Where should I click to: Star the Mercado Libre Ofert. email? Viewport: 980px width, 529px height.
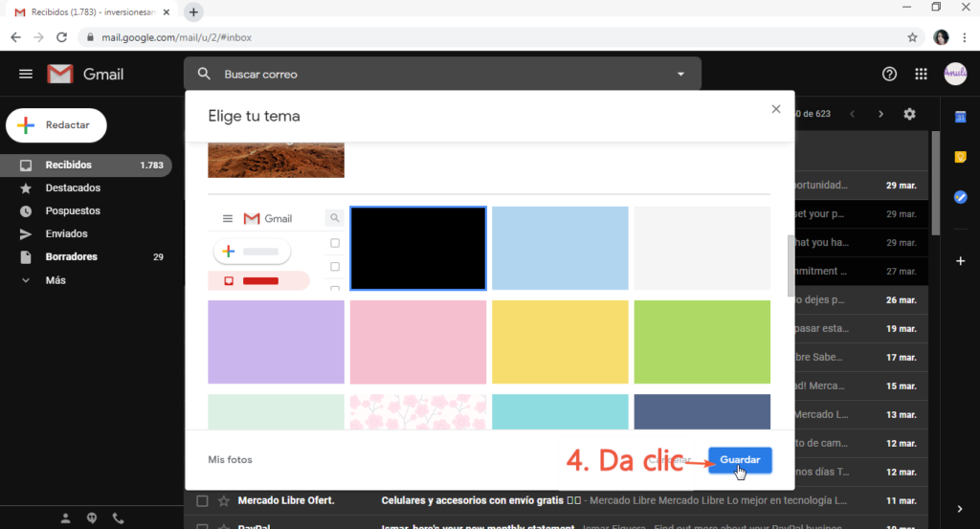pyautogui.click(x=223, y=501)
